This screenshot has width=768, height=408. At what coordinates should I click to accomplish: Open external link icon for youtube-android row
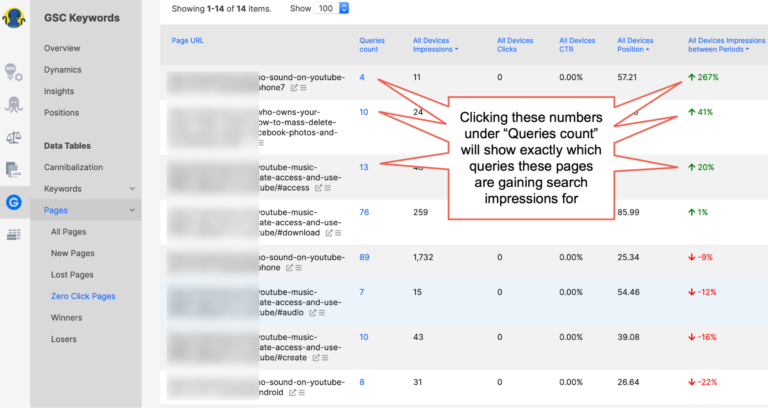click(292, 393)
